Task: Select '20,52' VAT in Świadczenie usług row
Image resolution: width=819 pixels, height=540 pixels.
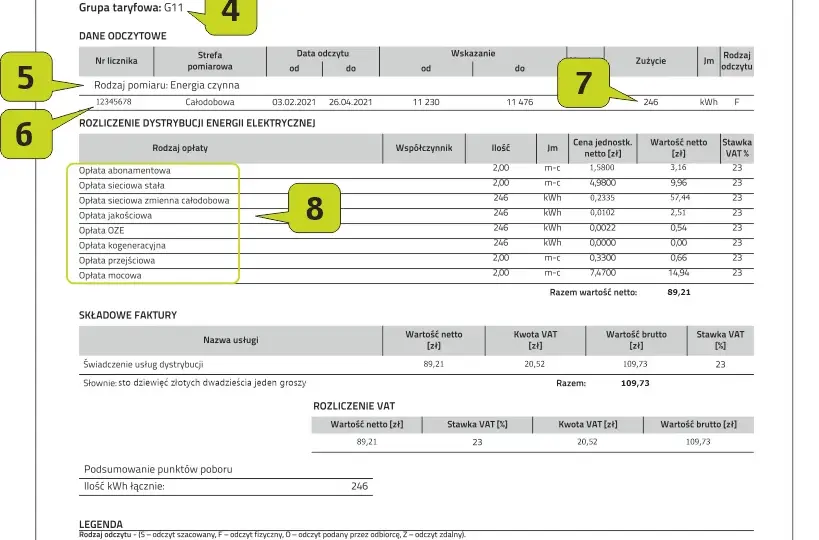Action: (535, 365)
